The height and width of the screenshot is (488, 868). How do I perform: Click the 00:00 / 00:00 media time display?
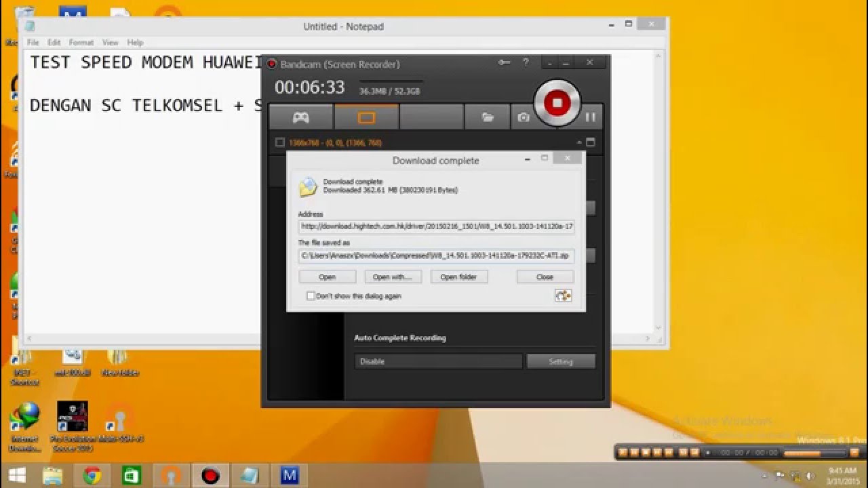click(x=749, y=452)
